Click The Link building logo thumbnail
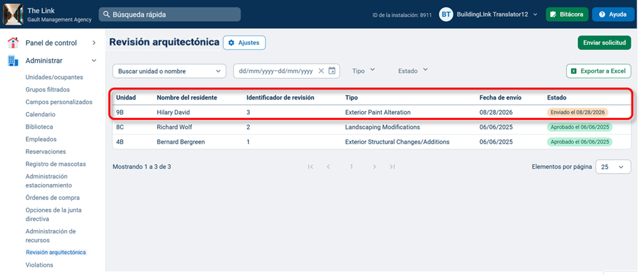This screenshot has width=644, height=275. (13, 14)
